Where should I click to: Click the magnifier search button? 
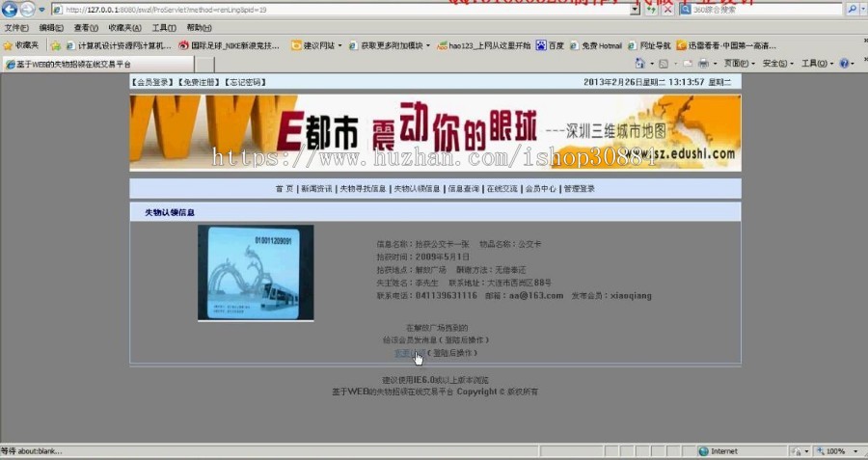[x=852, y=10]
